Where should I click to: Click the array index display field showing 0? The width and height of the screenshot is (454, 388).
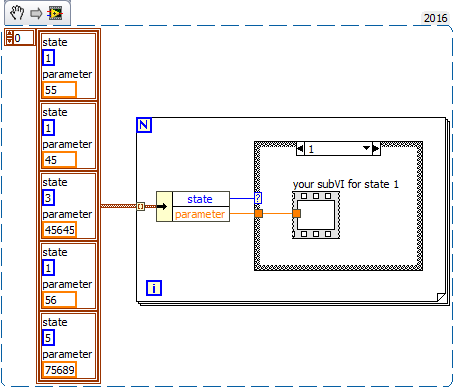23,38
